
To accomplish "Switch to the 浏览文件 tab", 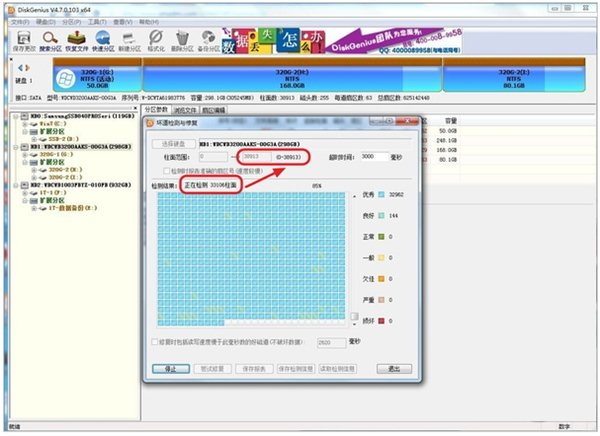I will pyautogui.click(x=185, y=110).
